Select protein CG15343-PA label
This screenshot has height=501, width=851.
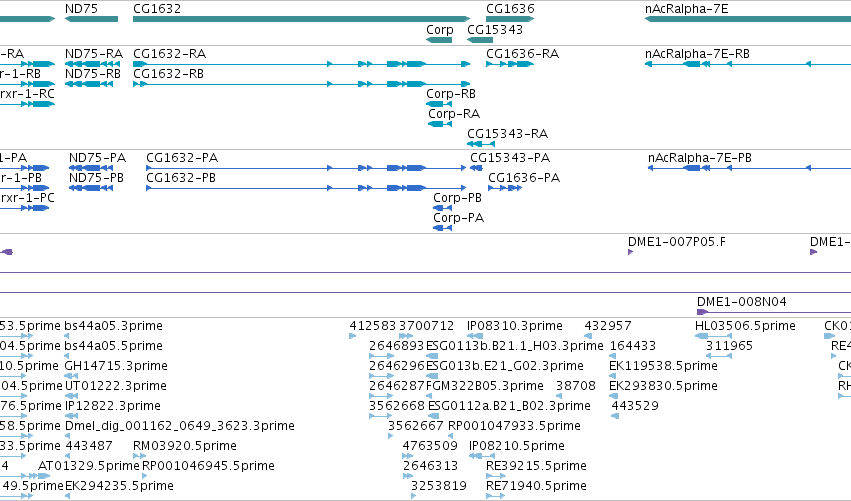tap(510, 158)
